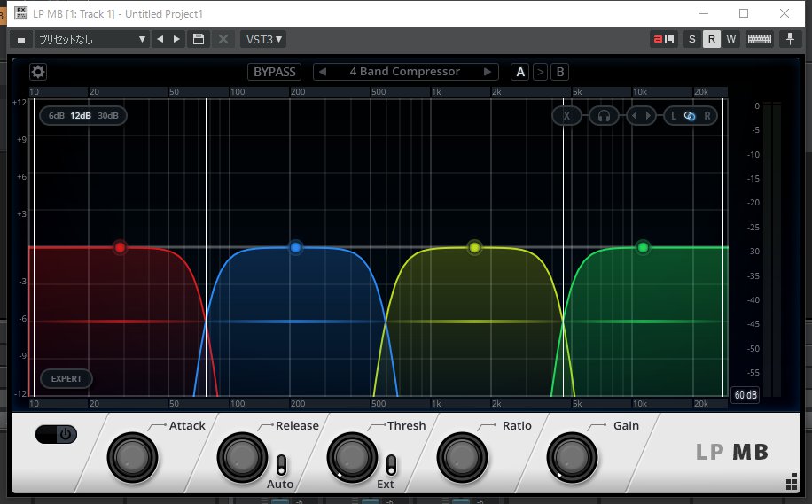Select the yellow high-mid band node

pos(474,247)
